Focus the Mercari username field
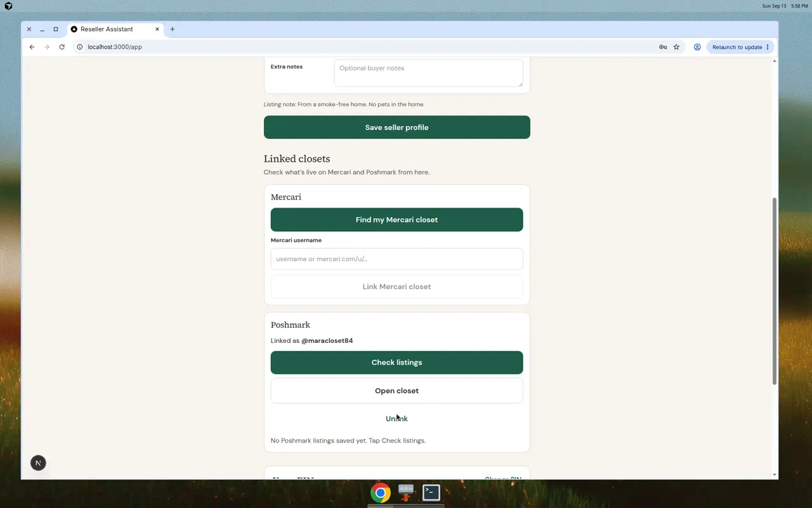The image size is (812, 508). point(397,259)
